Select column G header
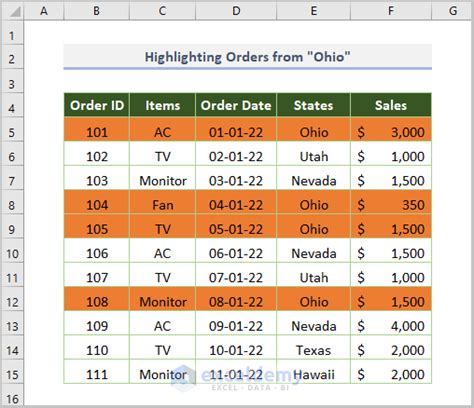Screen dimensions: 474x408 (453, 11)
